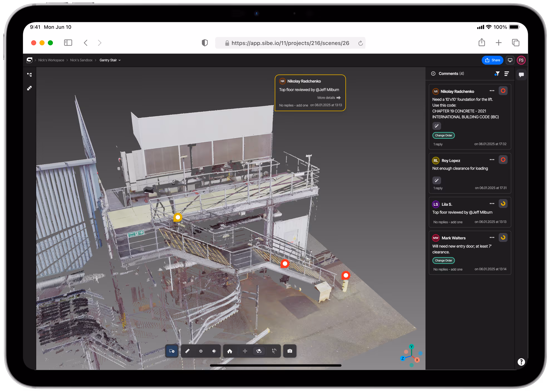Open the 1 reply link on Nikolay's comment
The height and width of the screenshot is (392, 551).
pyautogui.click(x=438, y=144)
